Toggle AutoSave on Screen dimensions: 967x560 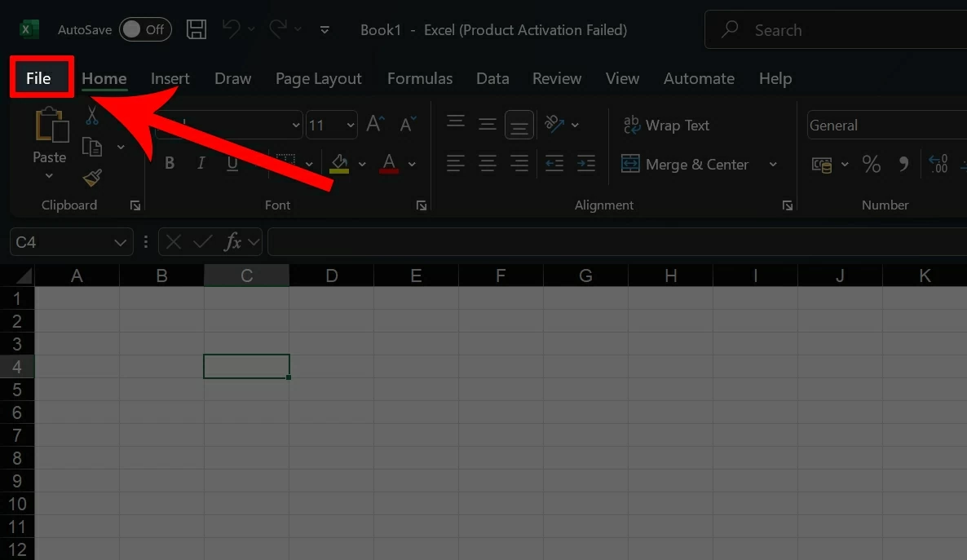pyautogui.click(x=145, y=29)
